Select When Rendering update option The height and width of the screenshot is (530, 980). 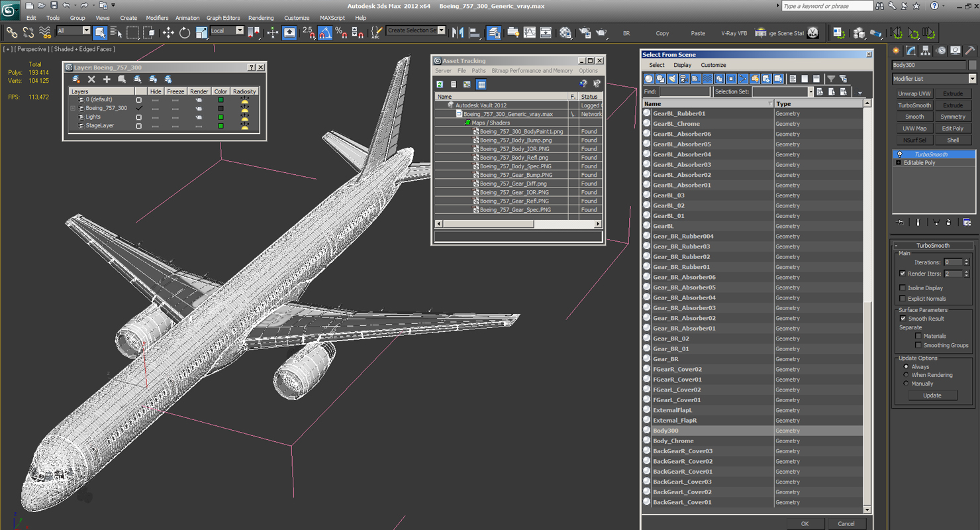pyautogui.click(x=906, y=375)
